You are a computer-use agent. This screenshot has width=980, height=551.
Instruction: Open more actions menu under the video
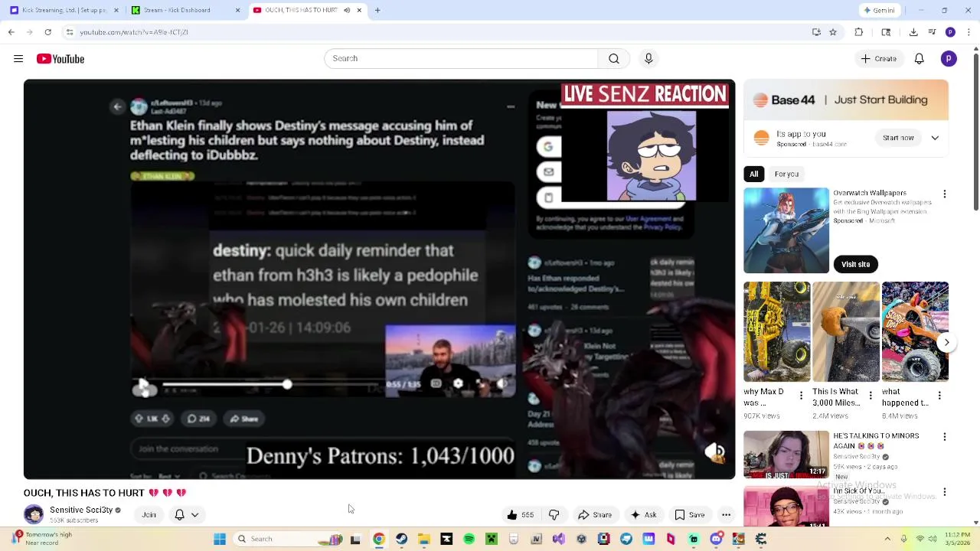pyautogui.click(x=726, y=515)
